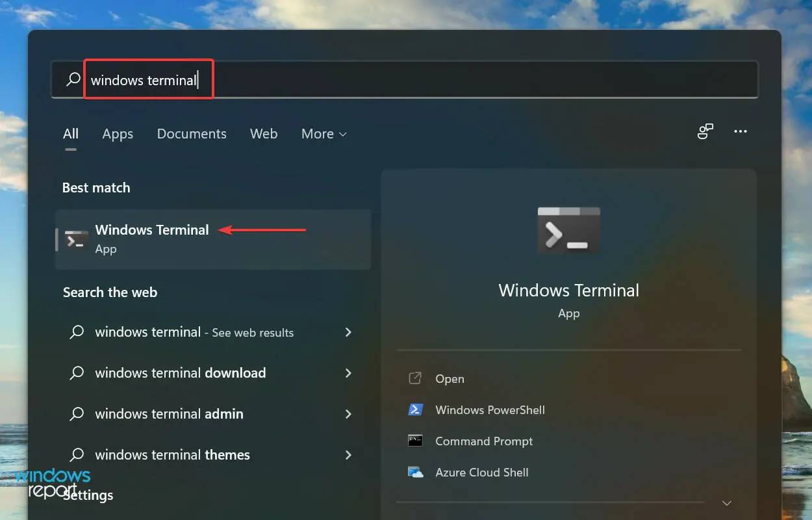This screenshot has width=812, height=520.
Task: Click the Windows Terminal icon in Best match
Action: click(x=76, y=239)
